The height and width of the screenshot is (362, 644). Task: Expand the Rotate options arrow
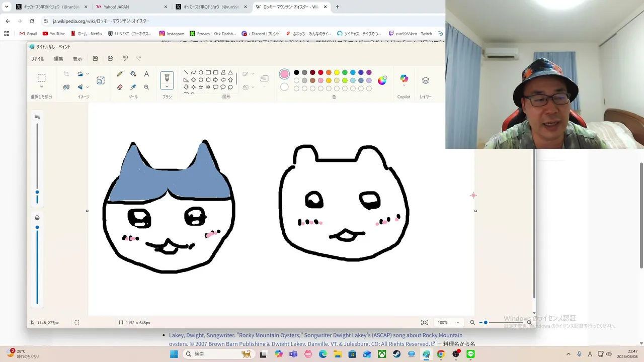(88, 74)
